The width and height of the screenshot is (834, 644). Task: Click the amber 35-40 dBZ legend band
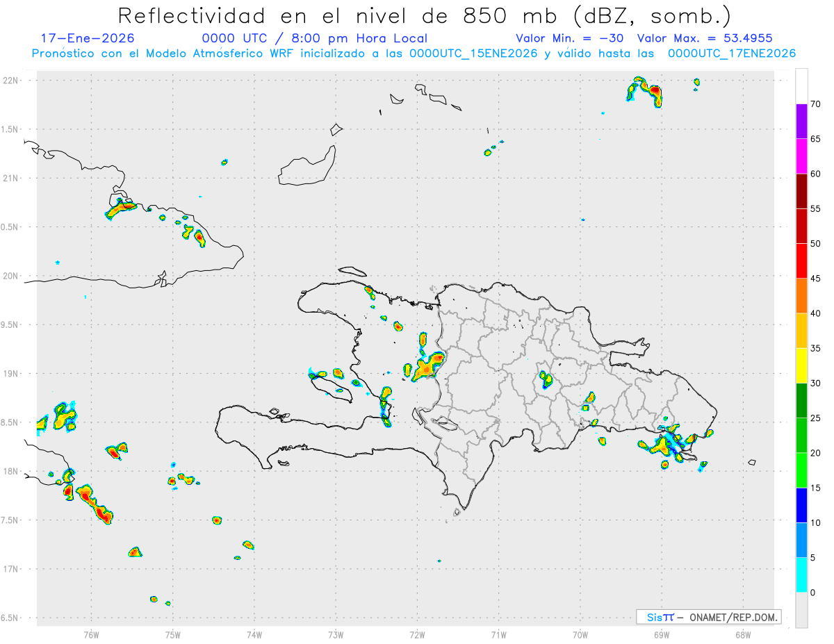point(801,331)
